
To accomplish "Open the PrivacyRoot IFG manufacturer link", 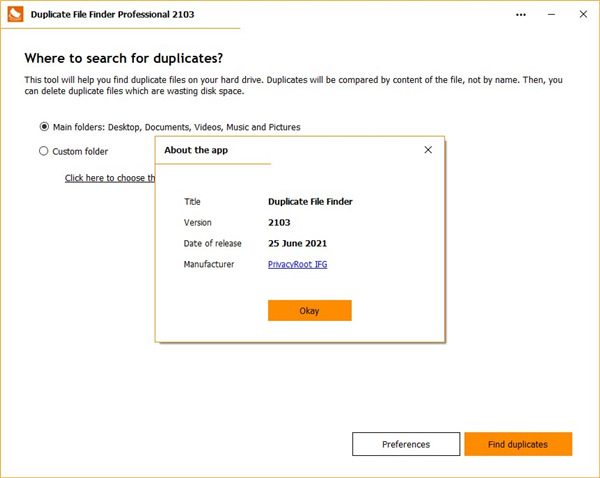I will point(297,264).
